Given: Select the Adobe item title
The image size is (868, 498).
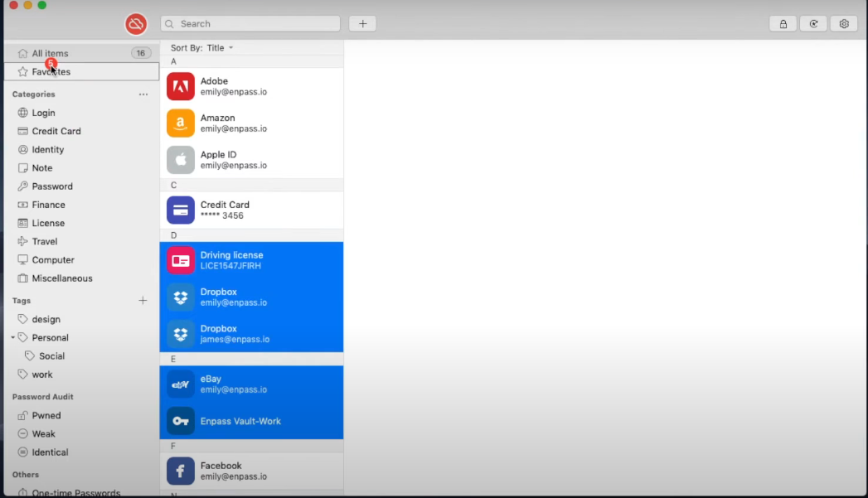Looking at the screenshot, I should 214,80.
